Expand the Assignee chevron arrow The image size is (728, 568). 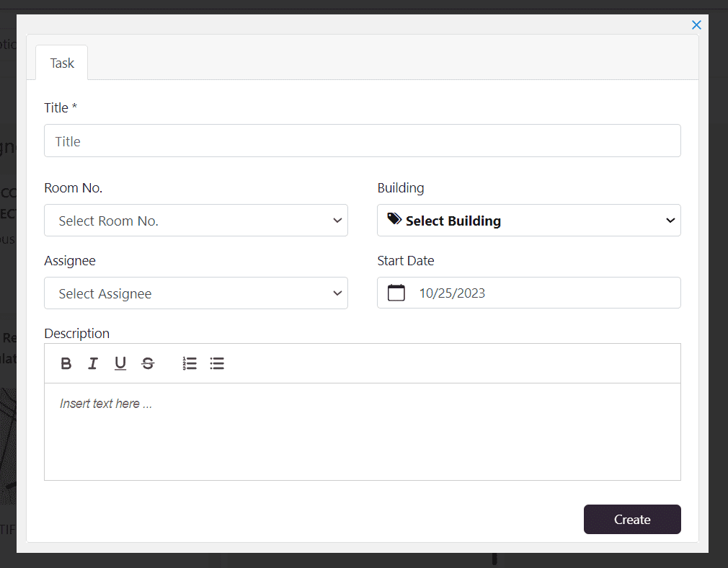point(337,293)
